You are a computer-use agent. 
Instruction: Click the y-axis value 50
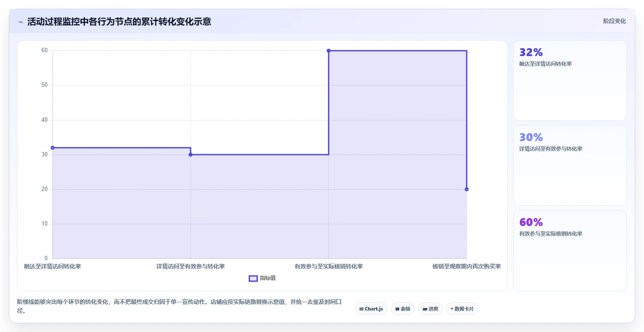click(44, 85)
